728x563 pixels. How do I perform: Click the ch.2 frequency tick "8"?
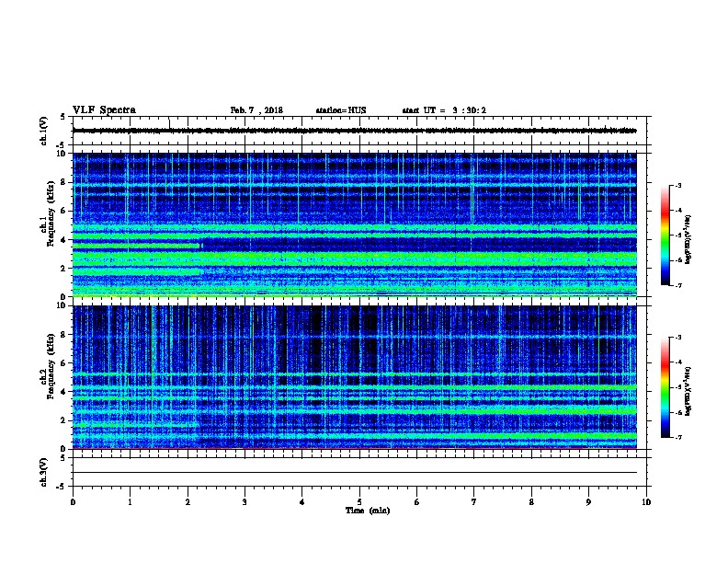(x=63, y=335)
